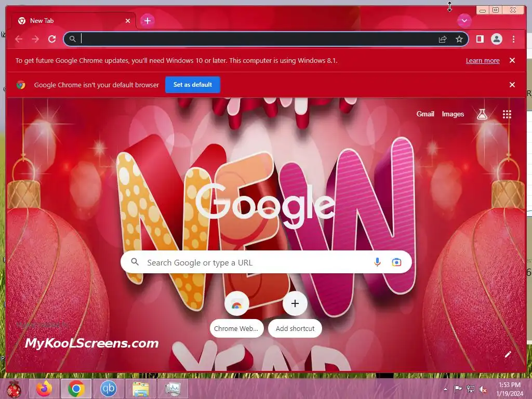Click the Add shortcut button
This screenshot has height=399, width=532.
point(295,314)
